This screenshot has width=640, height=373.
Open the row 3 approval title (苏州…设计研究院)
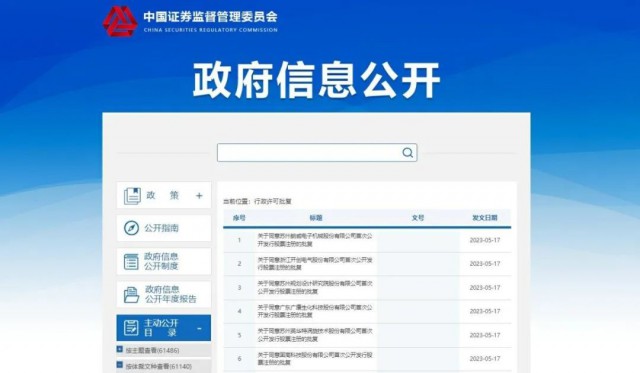[315, 287]
